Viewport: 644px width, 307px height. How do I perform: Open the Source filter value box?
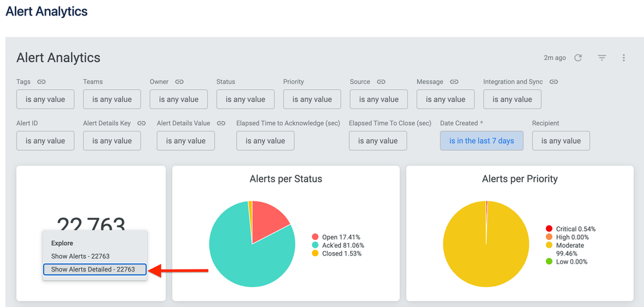(378, 99)
